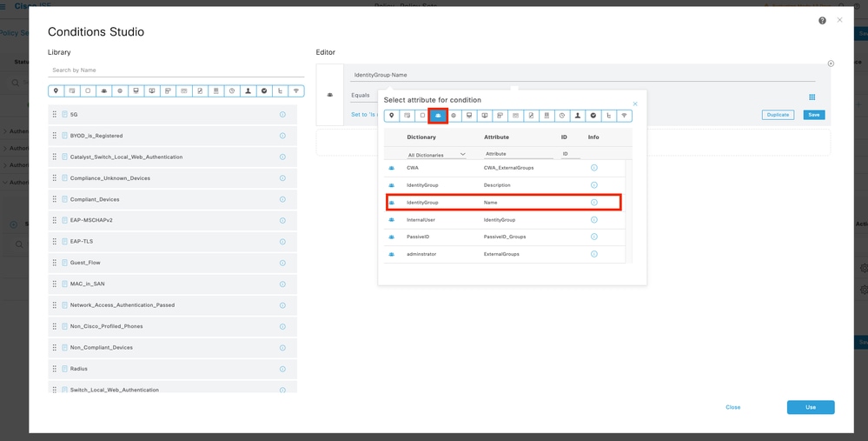Click the blue grid icon in Editor
This screenshot has width=868, height=441.
(812, 97)
